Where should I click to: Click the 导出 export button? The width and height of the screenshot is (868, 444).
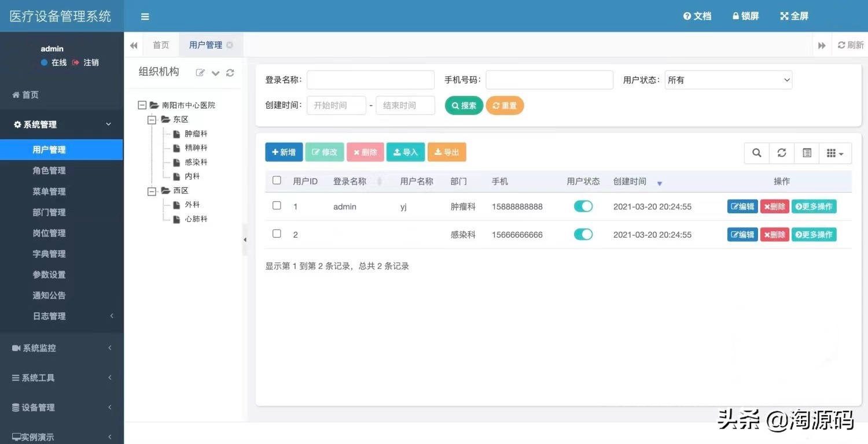coord(446,152)
